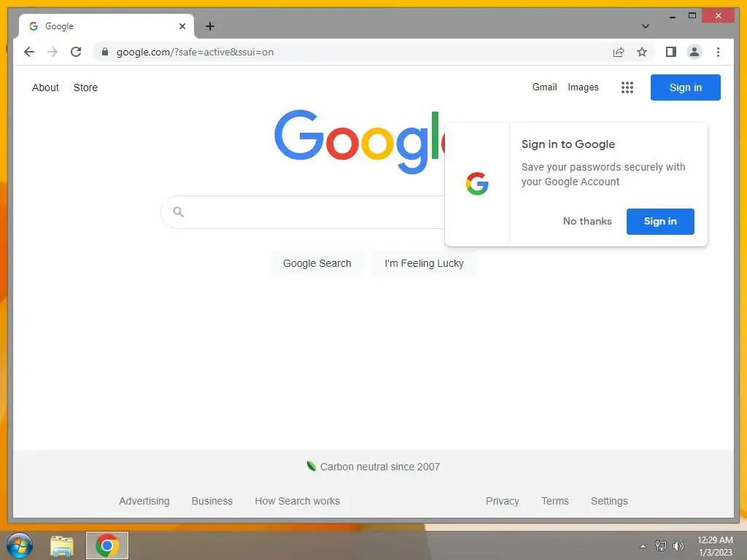This screenshot has width=747, height=560.
Task: Open a new tab
Action: [209, 26]
